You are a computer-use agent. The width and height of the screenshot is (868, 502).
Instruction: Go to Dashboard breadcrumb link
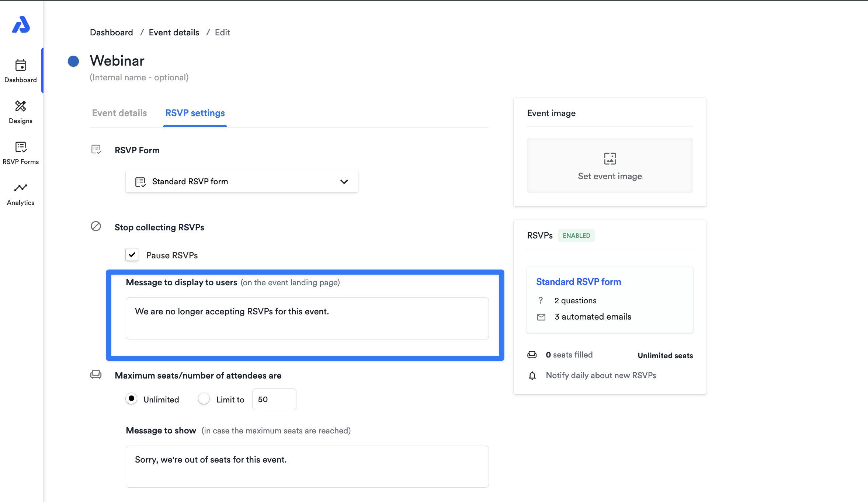click(x=111, y=32)
